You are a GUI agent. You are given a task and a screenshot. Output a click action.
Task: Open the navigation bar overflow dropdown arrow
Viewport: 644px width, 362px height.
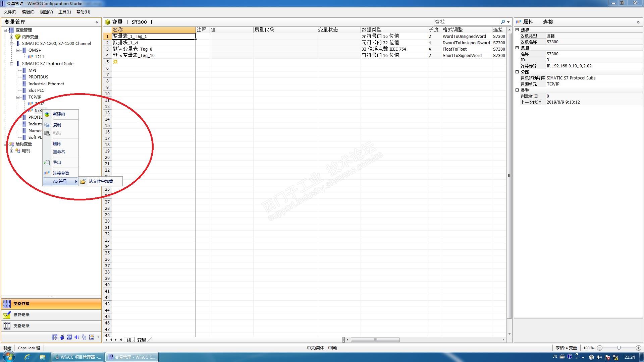click(x=98, y=337)
